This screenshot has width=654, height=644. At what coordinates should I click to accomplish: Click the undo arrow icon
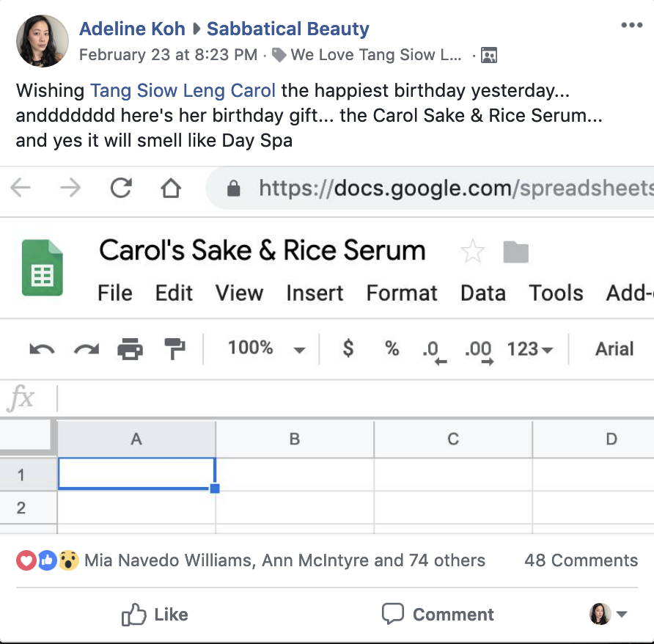(42, 349)
